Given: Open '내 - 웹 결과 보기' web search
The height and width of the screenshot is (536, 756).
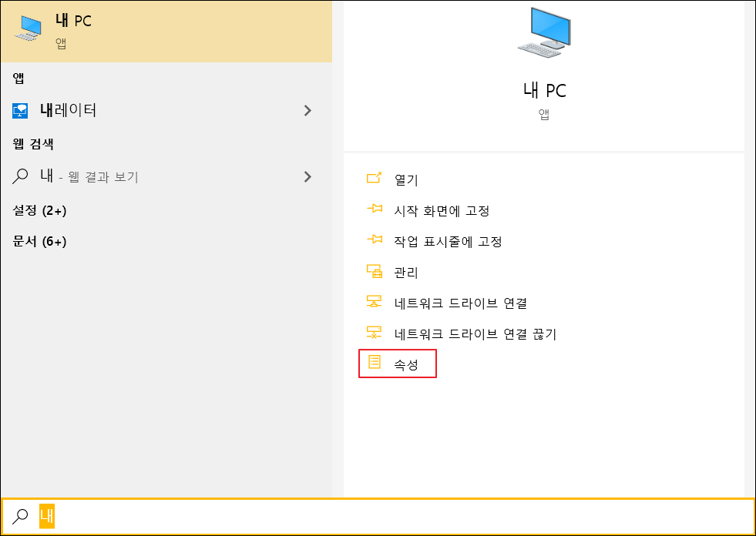Looking at the screenshot, I should (x=166, y=176).
